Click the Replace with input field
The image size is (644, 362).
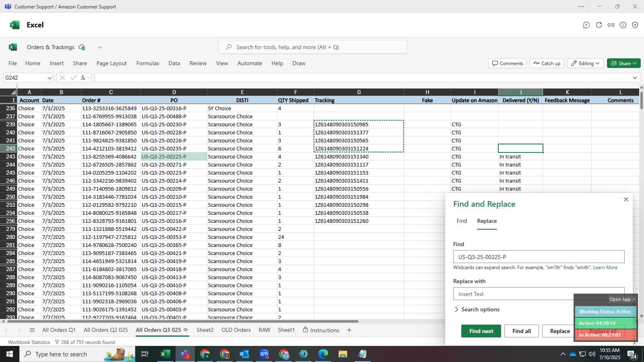[539, 294]
